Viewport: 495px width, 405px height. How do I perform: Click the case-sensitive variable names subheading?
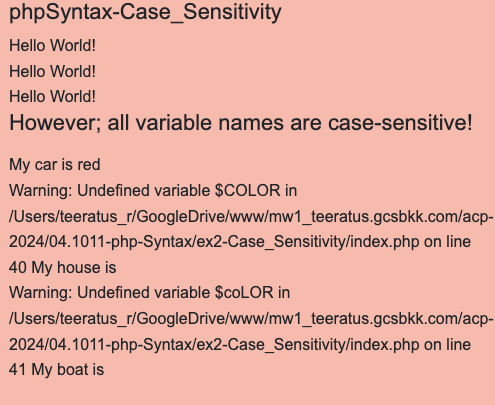pos(241,123)
